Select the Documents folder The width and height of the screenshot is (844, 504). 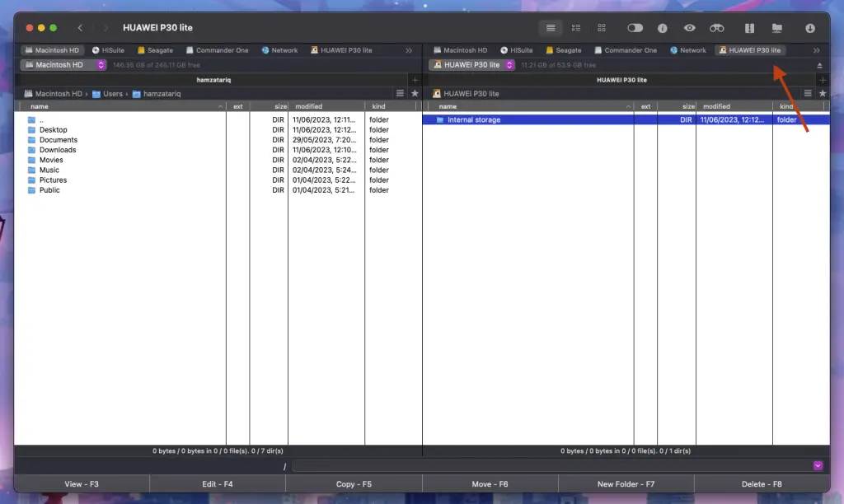pos(218,140)
